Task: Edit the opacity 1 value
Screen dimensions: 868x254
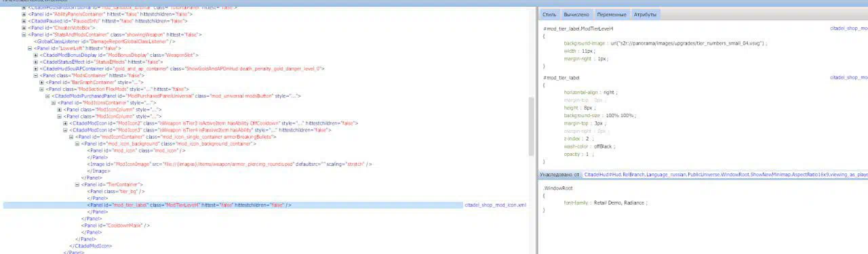Action: (x=587, y=154)
